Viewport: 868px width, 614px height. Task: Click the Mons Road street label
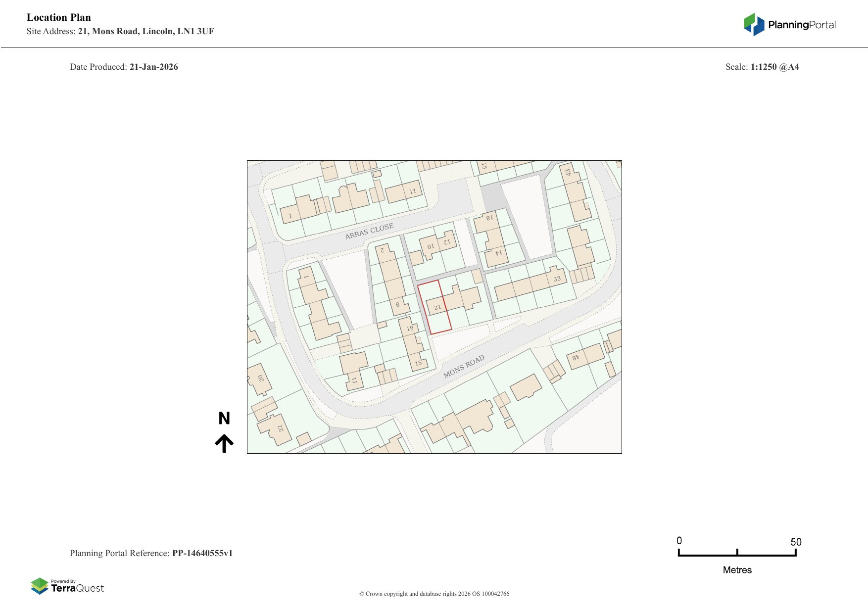point(464,367)
